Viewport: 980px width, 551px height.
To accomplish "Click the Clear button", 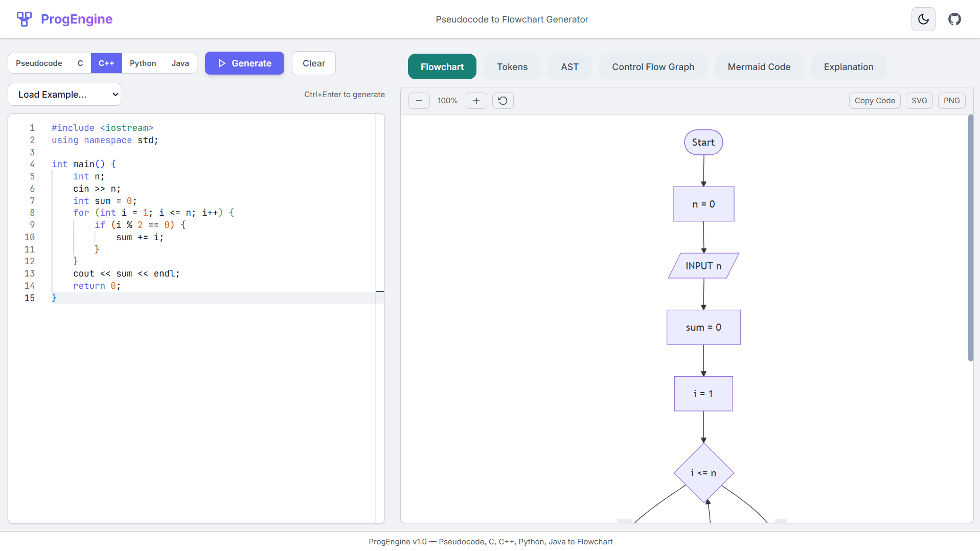I will [314, 63].
